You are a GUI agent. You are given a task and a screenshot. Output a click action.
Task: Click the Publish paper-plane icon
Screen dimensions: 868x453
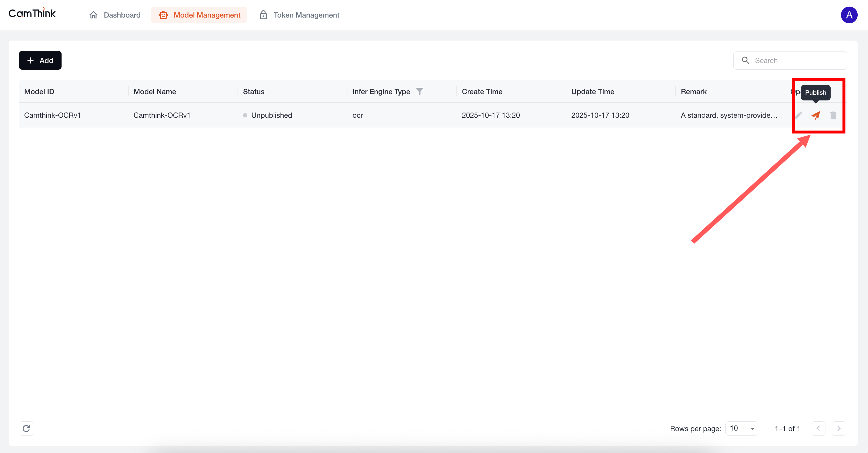point(815,115)
